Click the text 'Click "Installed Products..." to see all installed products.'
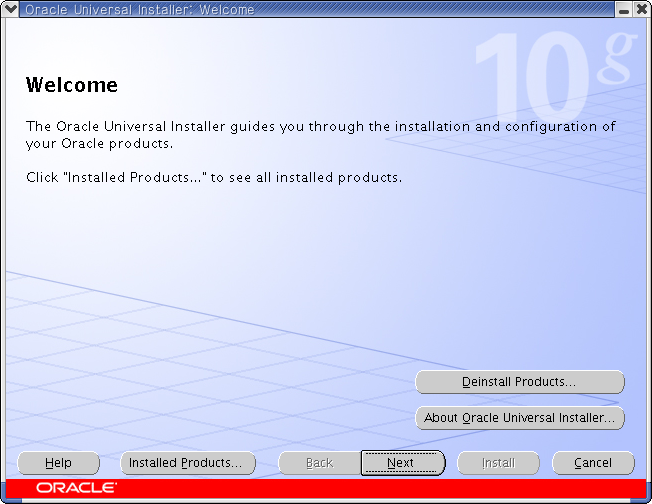The width and height of the screenshot is (652, 504). pos(214,178)
